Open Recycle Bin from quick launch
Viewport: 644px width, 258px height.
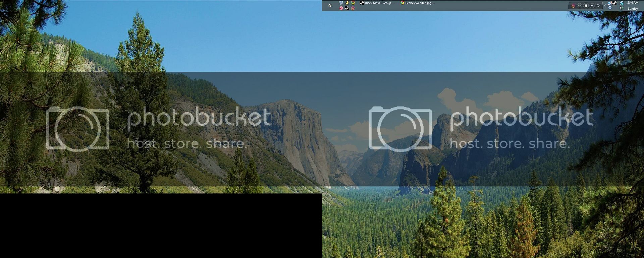[x=341, y=3]
